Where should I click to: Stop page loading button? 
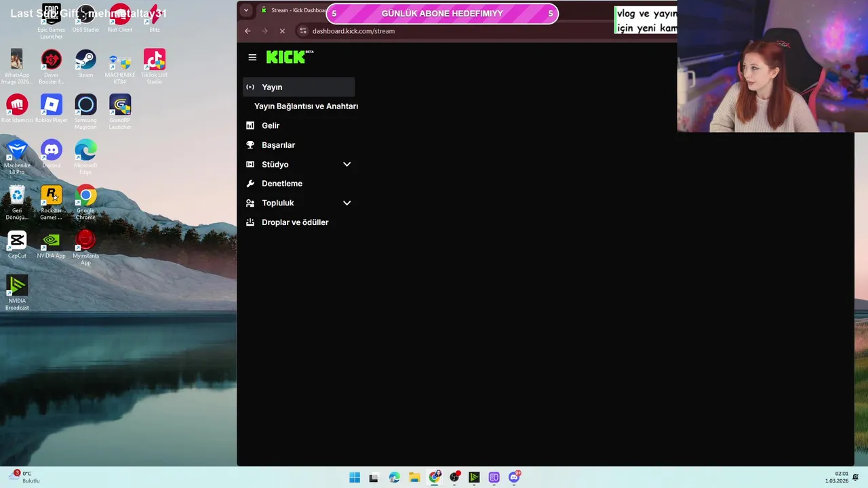[x=282, y=30]
